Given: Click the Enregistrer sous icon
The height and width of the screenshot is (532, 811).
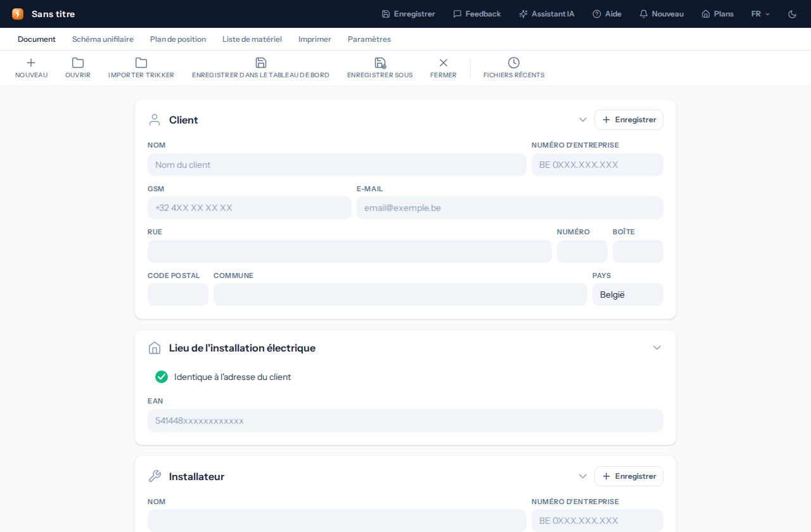Looking at the screenshot, I should (380, 63).
